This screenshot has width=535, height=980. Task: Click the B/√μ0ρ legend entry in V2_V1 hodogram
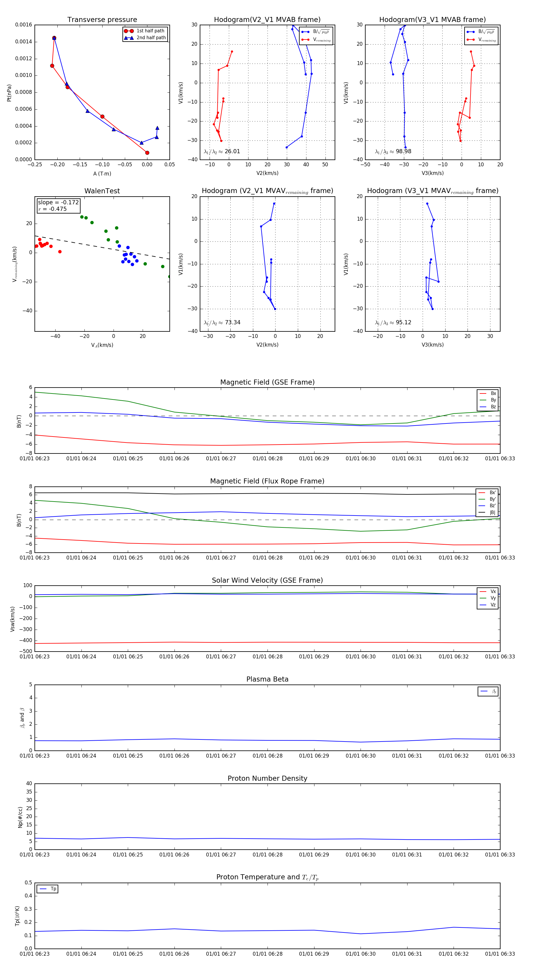pos(316,32)
